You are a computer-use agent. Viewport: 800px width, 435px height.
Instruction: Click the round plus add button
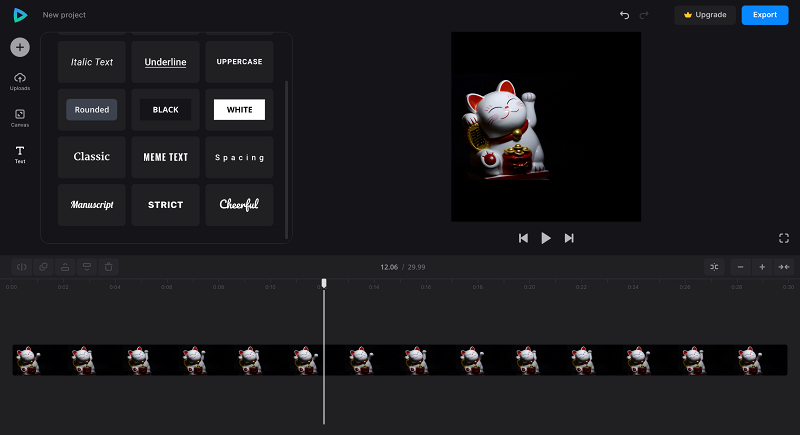point(20,47)
